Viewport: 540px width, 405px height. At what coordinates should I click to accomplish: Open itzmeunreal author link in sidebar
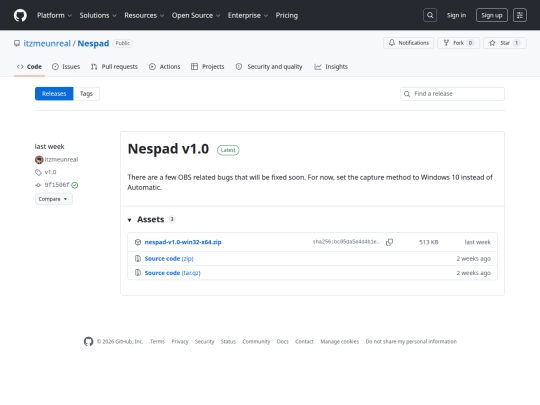point(61,159)
